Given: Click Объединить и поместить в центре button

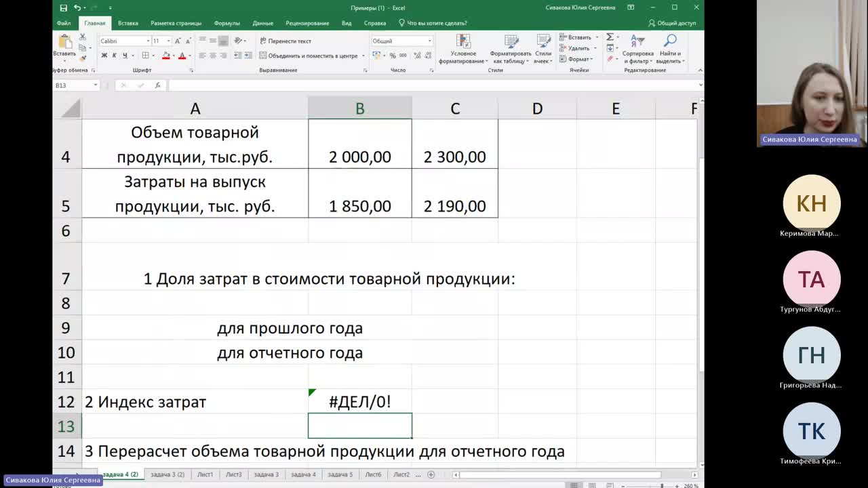Looking at the screenshot, I should tap(313, 56).
